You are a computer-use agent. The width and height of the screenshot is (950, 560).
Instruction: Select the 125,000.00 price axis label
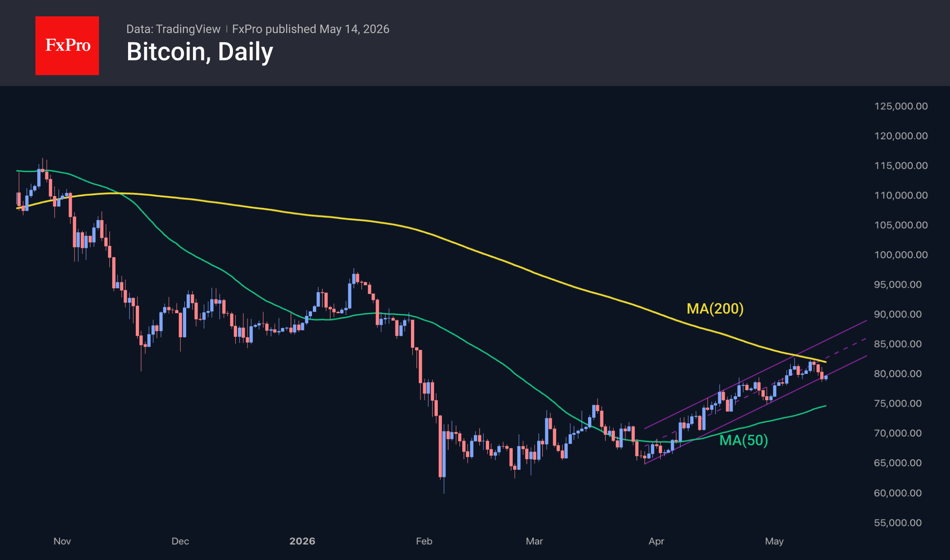coord(901,106)
